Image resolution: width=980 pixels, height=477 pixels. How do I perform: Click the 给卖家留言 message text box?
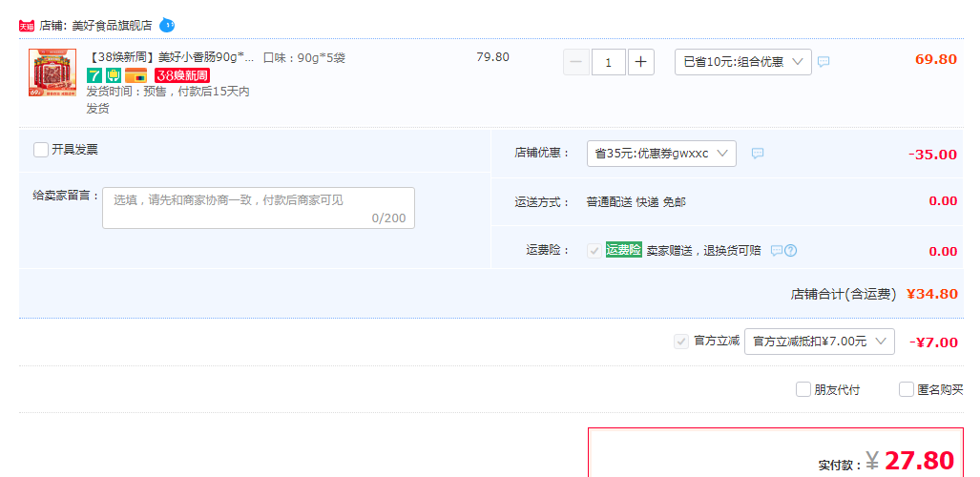coord(259,208)
